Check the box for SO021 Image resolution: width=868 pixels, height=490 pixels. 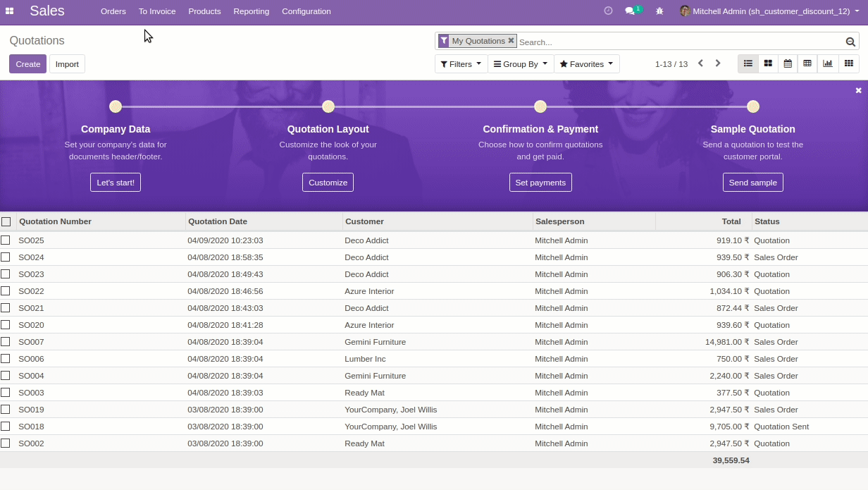point(6,308)
